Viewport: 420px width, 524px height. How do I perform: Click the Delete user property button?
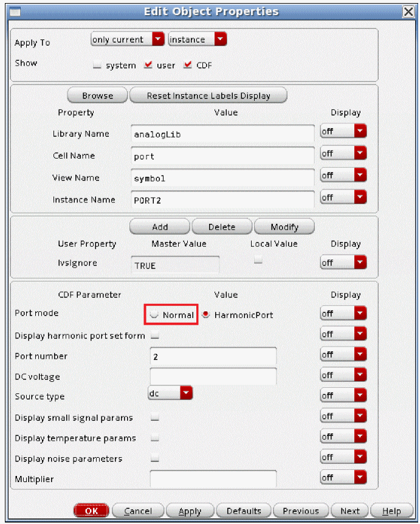222,227
